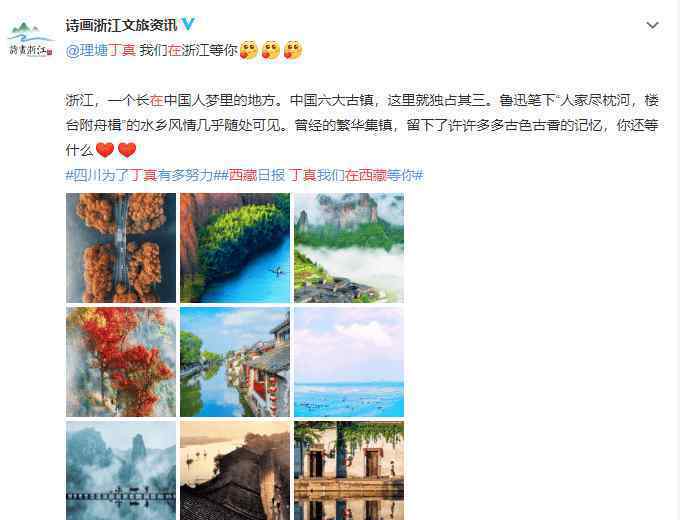Open the post options chevron menu
This screenshot has height=520, width=680.
click(652, 26)
